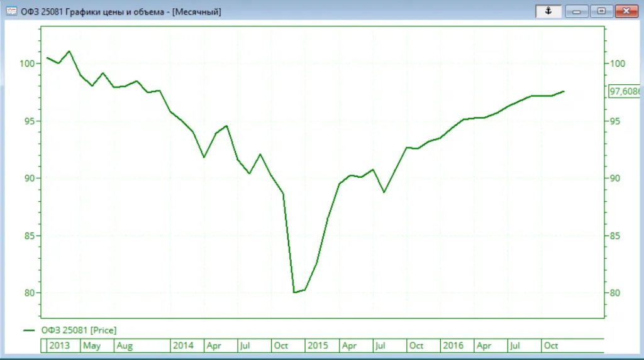Screen dimensions: 644x360
Task: Click the 90 tick on left price axis
Action: [29, 178]
